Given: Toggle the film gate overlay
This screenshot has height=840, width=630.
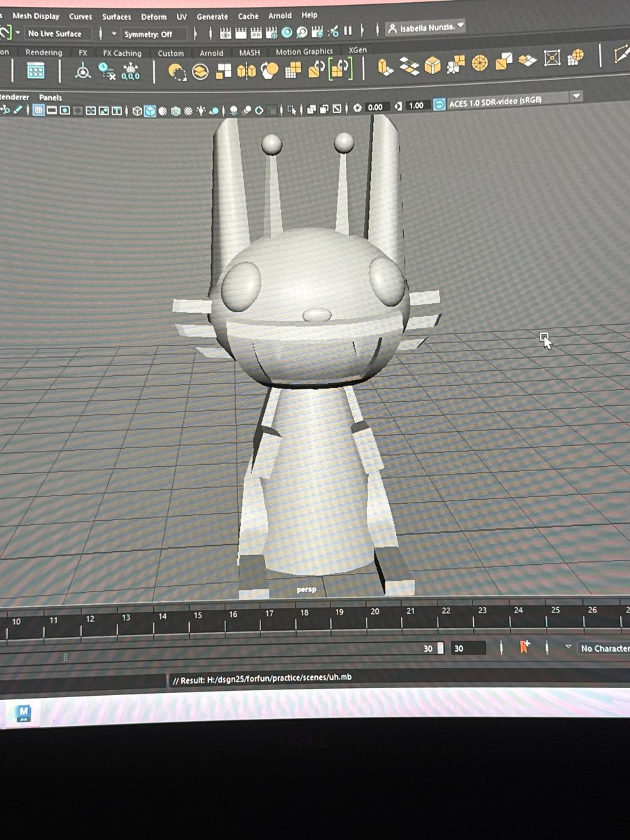Looking at the screenshot, I should click(x=52, y=110).
